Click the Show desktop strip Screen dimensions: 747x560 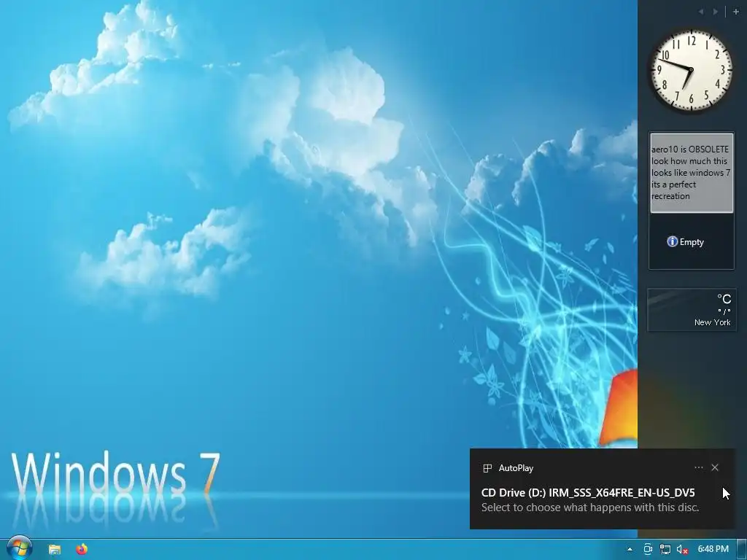(x=742, y=549)
